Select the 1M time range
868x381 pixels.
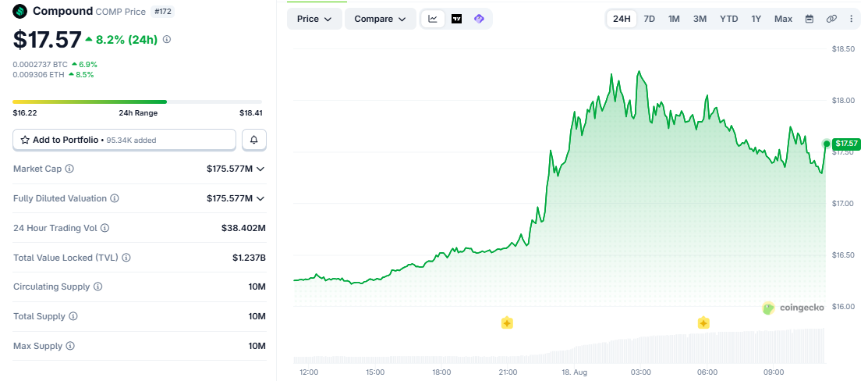674,19
